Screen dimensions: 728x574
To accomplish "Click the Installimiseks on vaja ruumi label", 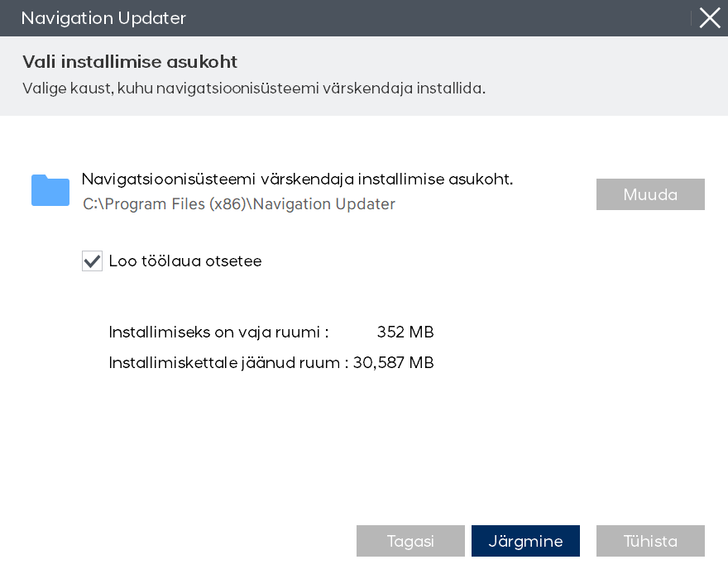I will [218, 332].
